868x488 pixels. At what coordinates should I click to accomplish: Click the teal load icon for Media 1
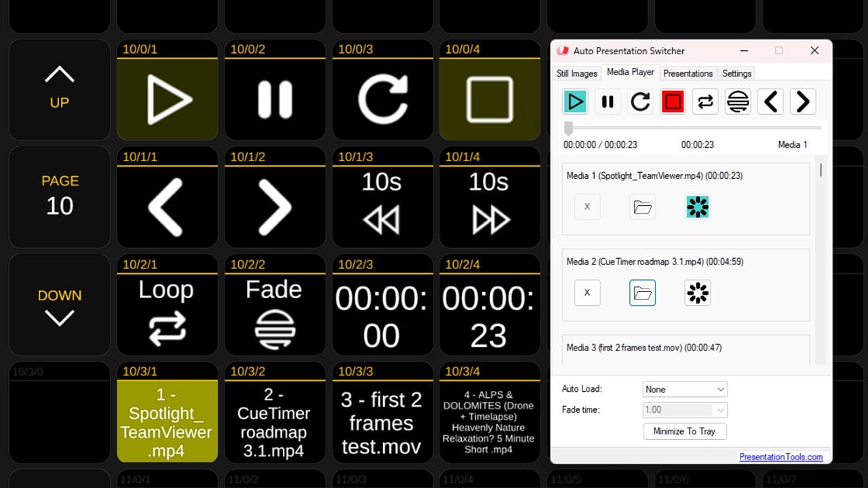tap(698, 207)
